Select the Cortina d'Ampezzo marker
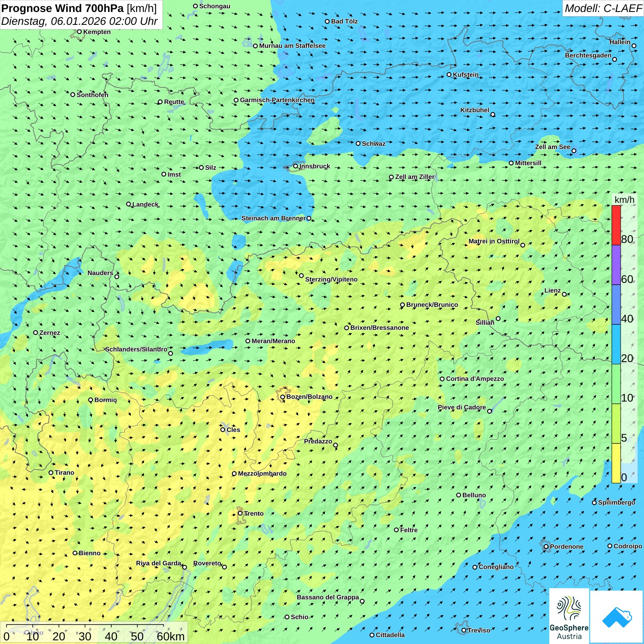Viewport: 644px width, 644px height. (x=443, y=379)
